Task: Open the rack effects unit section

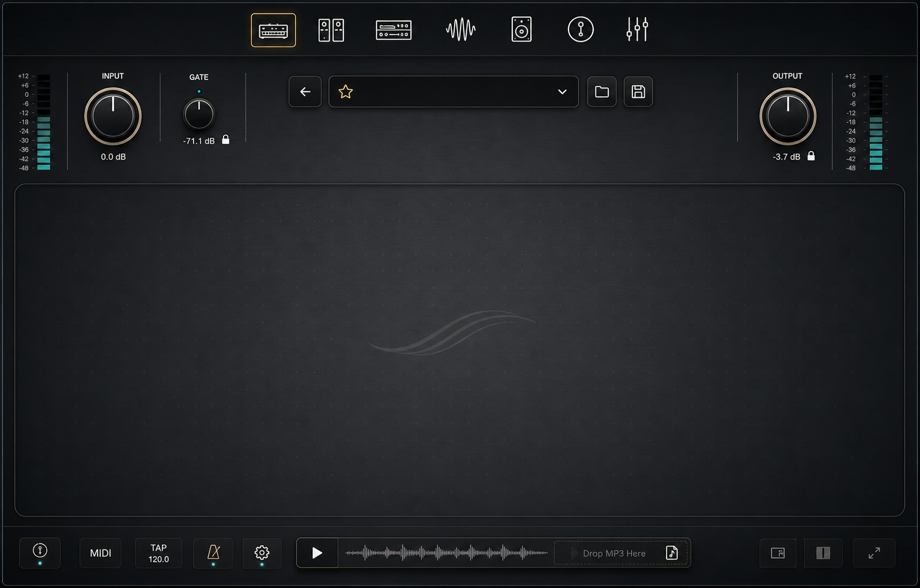Action: (x=394, y=30)
